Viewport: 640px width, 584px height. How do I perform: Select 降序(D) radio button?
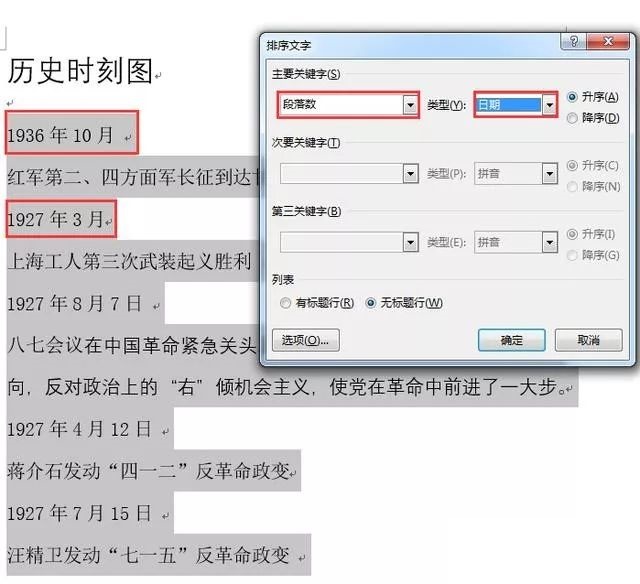(x=572, y=118)
